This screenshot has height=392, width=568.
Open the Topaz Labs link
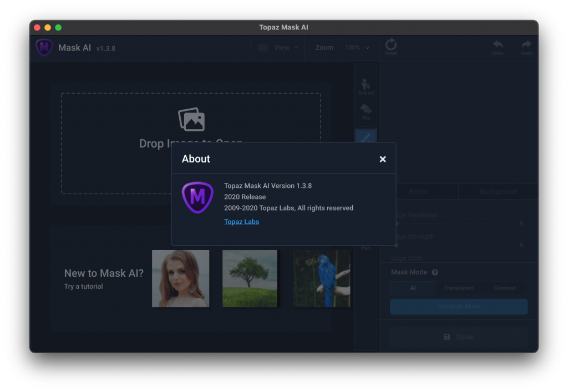pos(241,222)
